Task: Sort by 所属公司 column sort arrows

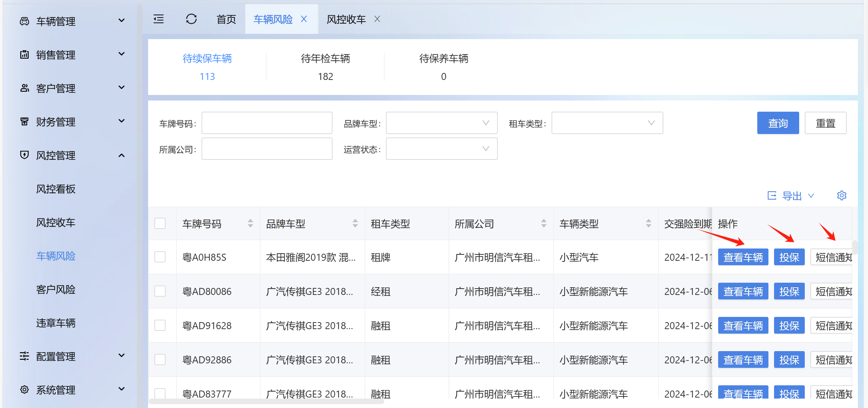Action: tap(544, 223)
